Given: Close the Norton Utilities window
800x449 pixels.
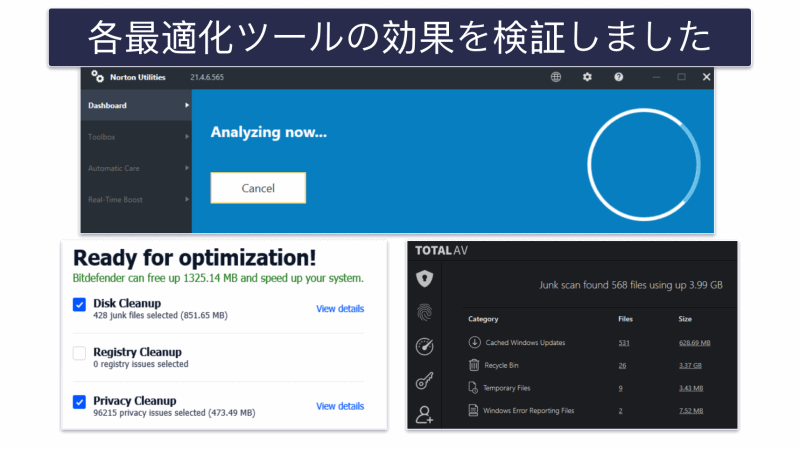Looking at the screenshot, I should [x=706, y=77].
